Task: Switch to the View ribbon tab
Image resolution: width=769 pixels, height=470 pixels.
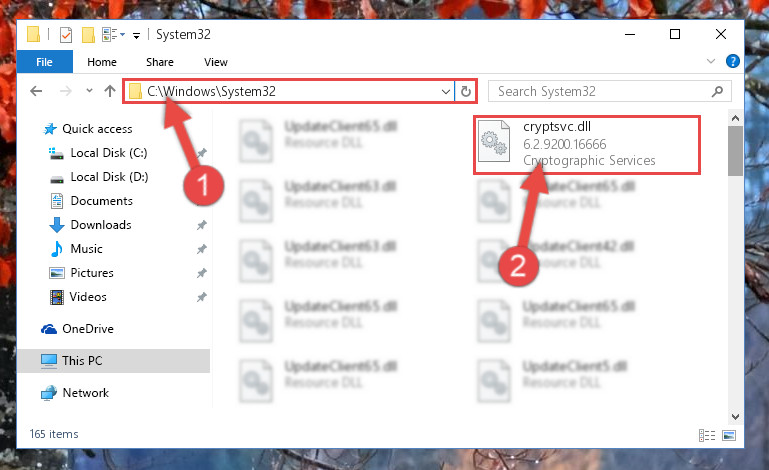Action: pos(216,62)
